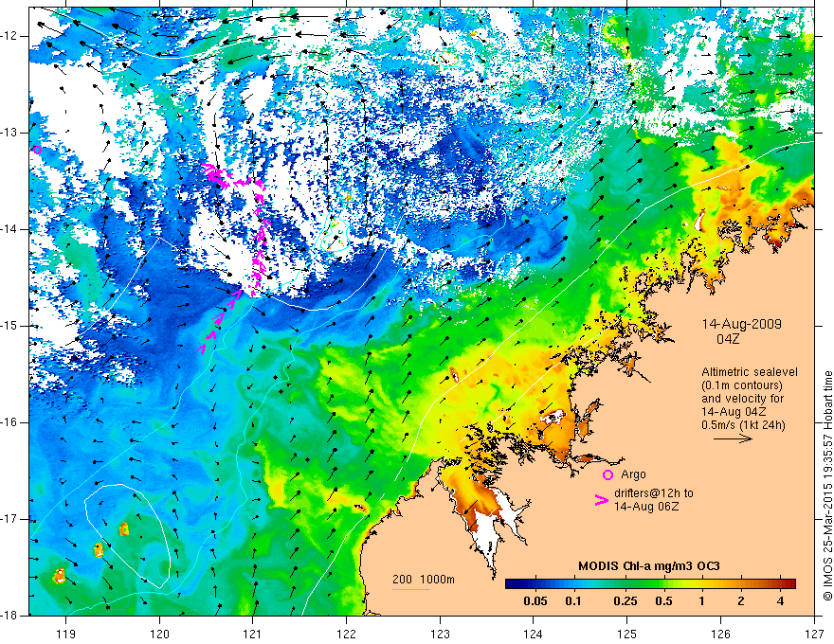This screenshot has width=834, height=644.
Task: Click the colorbar tick label '0.5'
Action: (x=663, y=601)
